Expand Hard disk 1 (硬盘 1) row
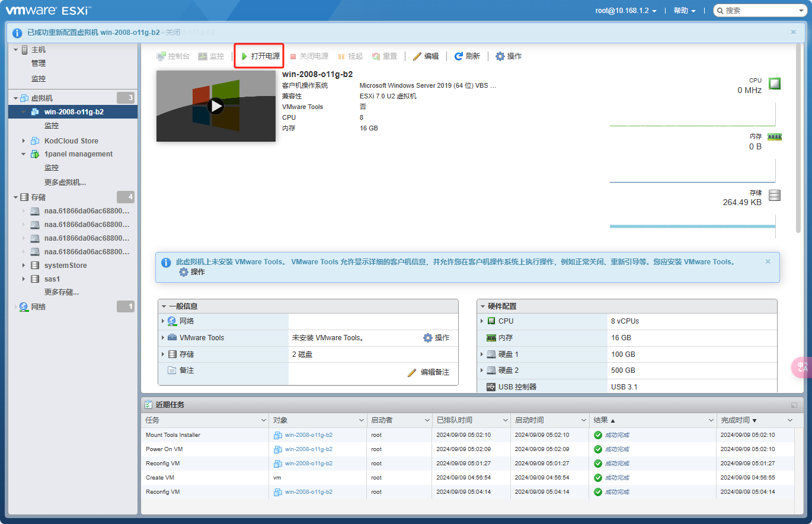This screenshot has height=524, width=812. click(x=482, y=354)
